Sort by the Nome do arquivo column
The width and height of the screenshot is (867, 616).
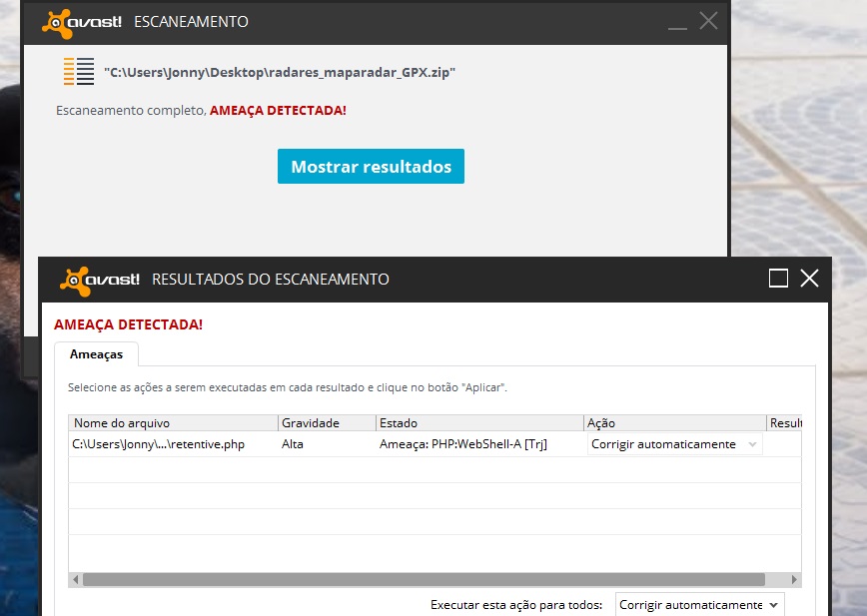(173, 423)
